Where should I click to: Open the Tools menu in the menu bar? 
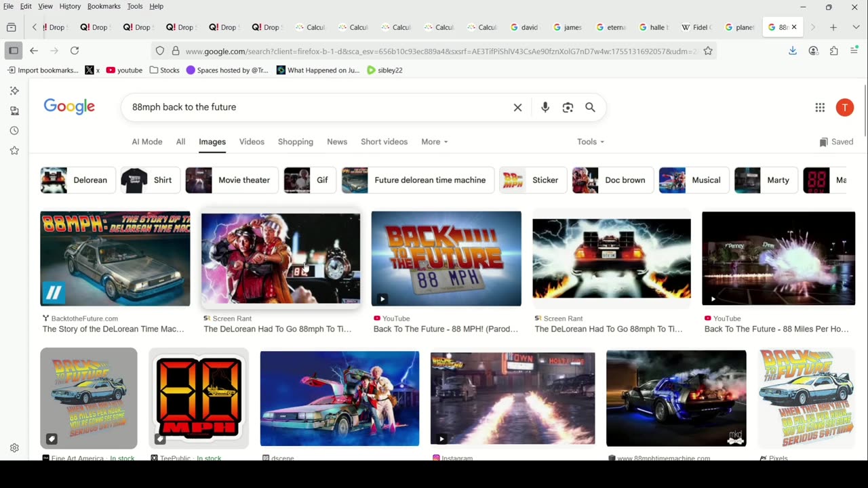coord(135,6)
